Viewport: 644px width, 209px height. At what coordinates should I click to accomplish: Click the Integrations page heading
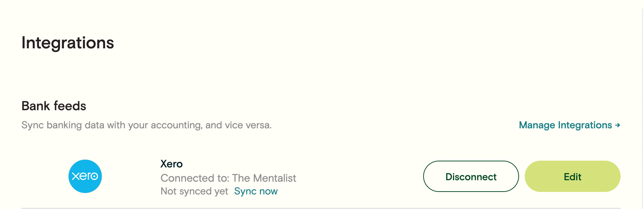(x=68, y=43)
